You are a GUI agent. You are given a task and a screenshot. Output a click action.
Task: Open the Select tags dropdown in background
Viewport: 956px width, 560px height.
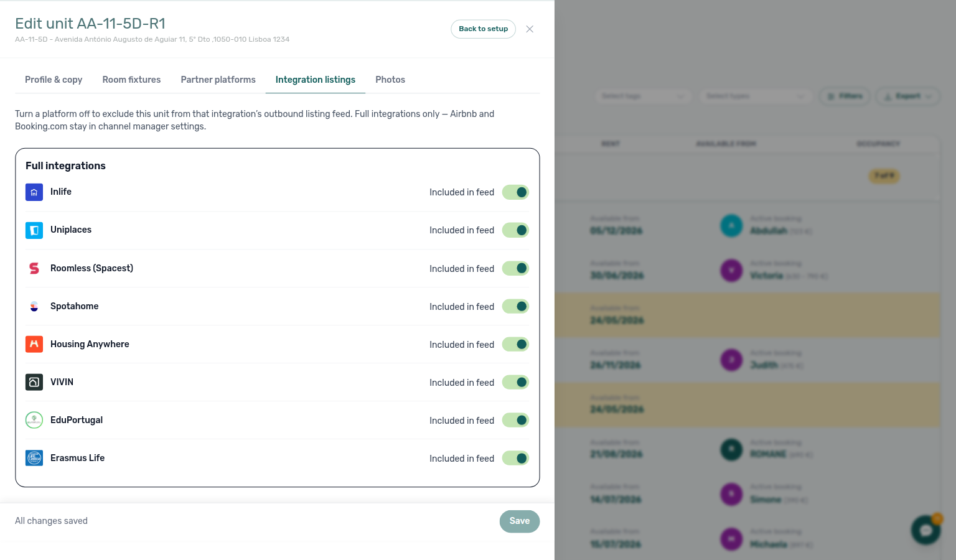(x=643, y=96)
